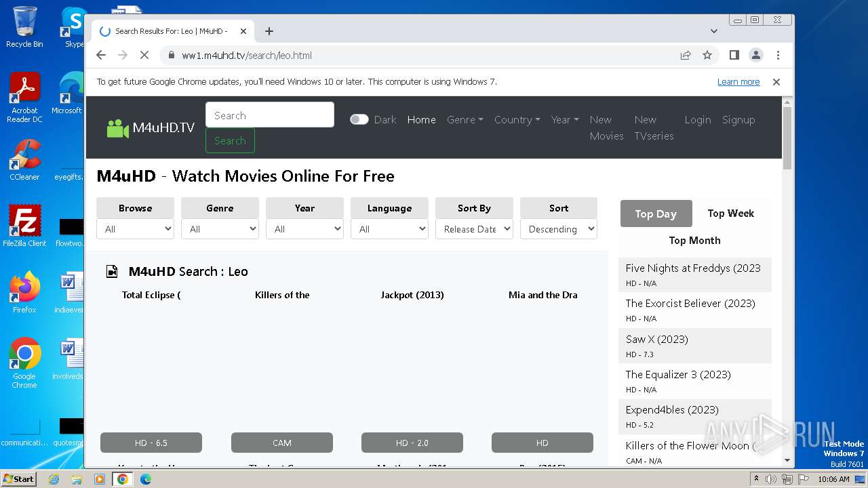Open The Exorcist Believer (2023)
Viewport: 868px width, 488px height.
coord(690,304)
